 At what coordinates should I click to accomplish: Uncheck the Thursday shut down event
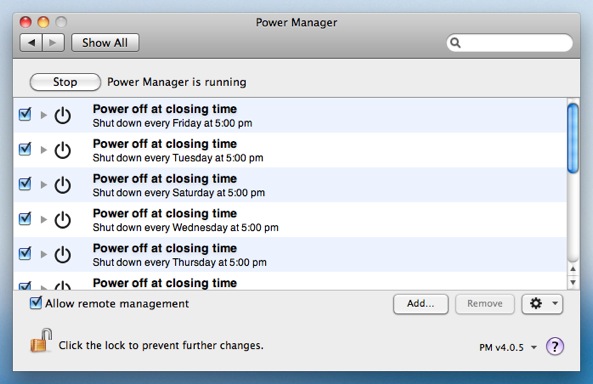coord(25,253)
